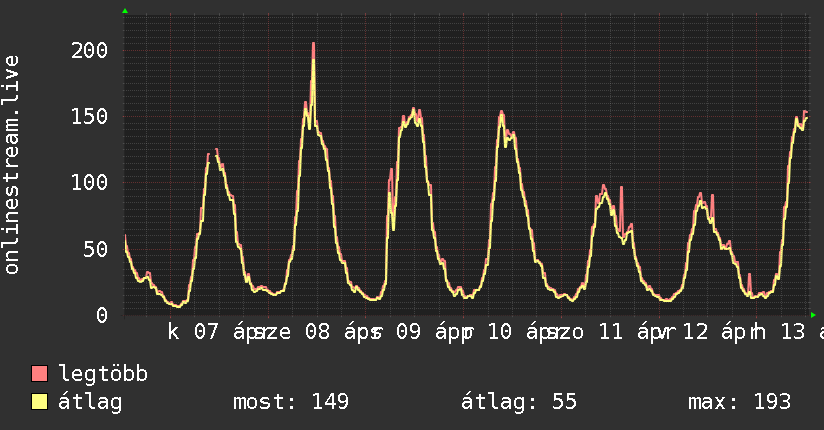Select the '08' date label on x-axis
Viewport: 824px width, 430px height.
point(317,332)
